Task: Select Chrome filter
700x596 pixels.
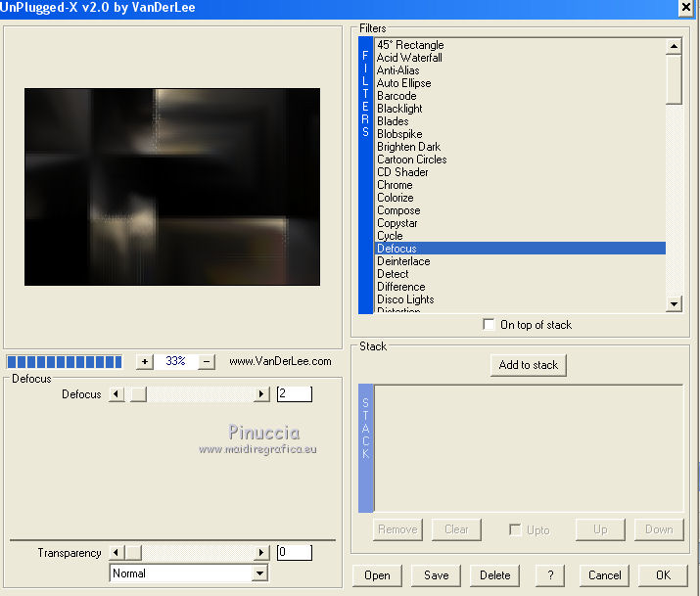Action: click(520, 185)
